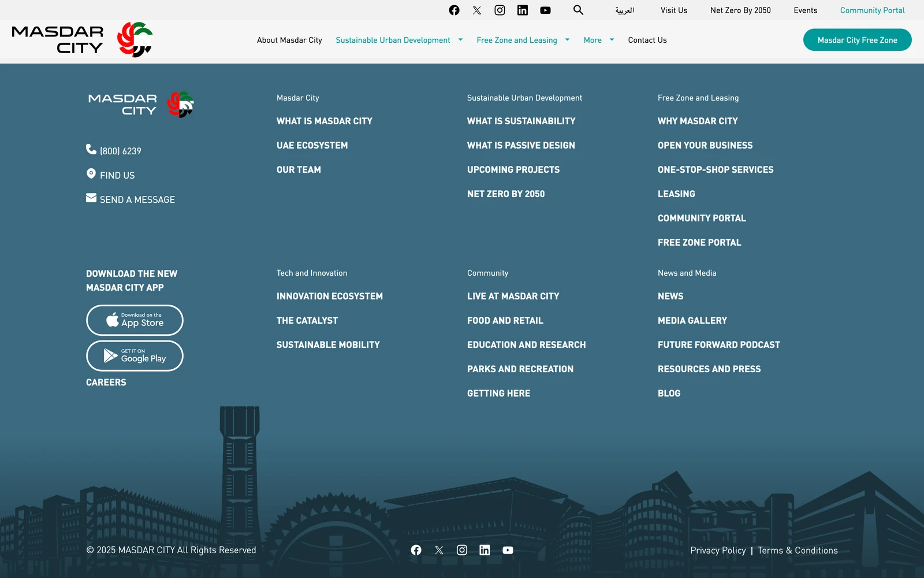The height and width of the screenshot is (578, 924).
Task: Open Resources And Press link
Action: click(x=709, y=369)
